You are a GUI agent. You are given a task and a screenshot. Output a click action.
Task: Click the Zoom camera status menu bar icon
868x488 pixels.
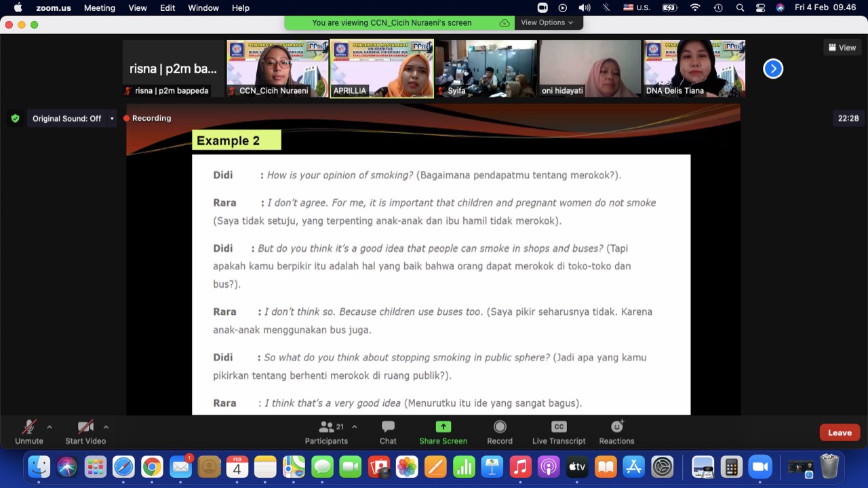[542, 7]
